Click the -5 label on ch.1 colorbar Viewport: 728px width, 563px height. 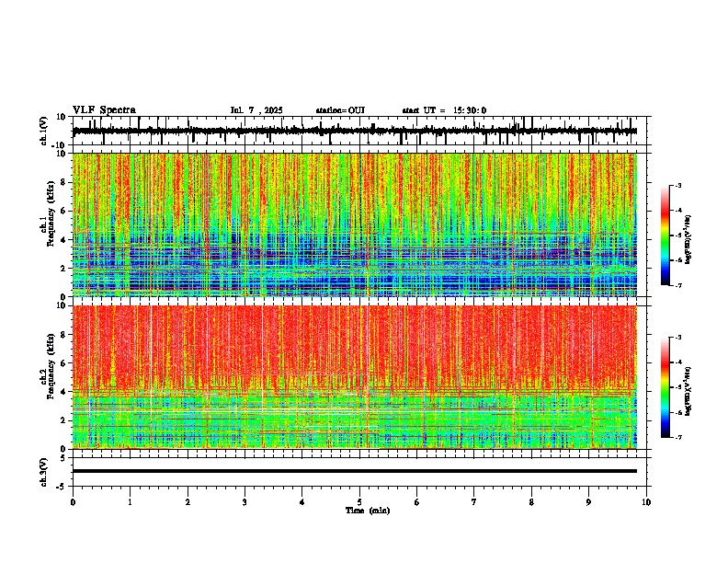pos(677,236)
